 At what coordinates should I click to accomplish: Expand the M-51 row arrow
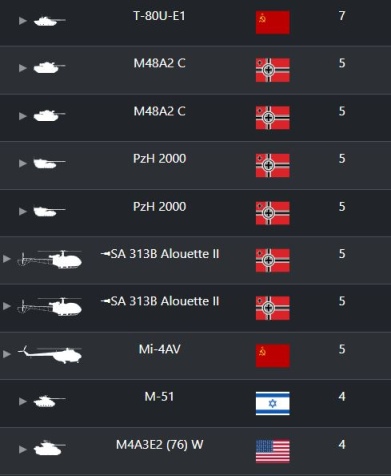(23, 401)
